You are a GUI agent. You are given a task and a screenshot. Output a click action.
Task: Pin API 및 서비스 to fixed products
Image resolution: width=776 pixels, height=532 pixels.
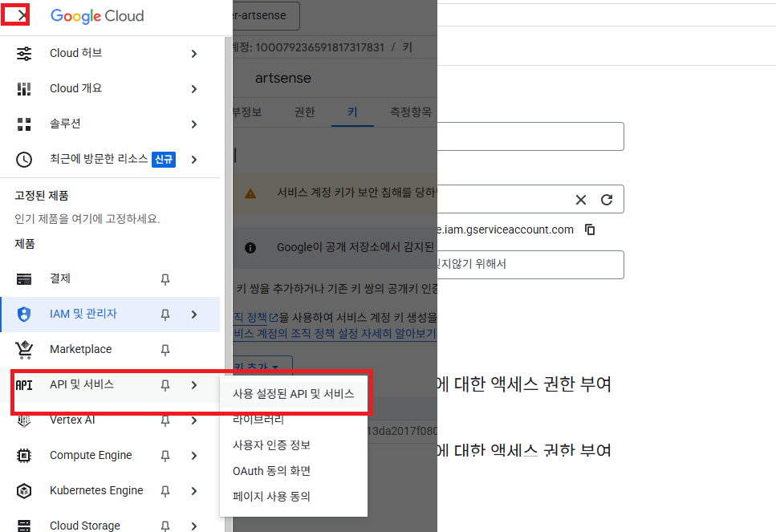(x=165, y=385)
